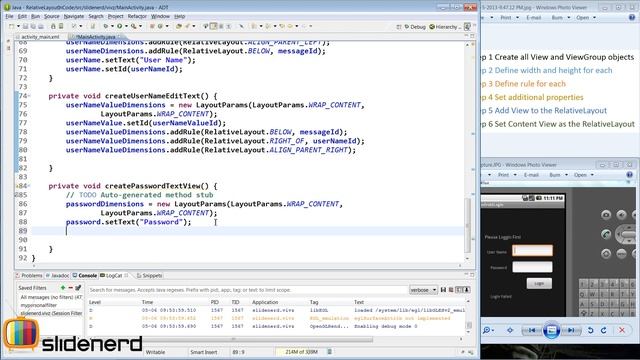Add a saved LogCat filter with green plus
The height and width of the screenshot is (360, 640).
[63, 288]
